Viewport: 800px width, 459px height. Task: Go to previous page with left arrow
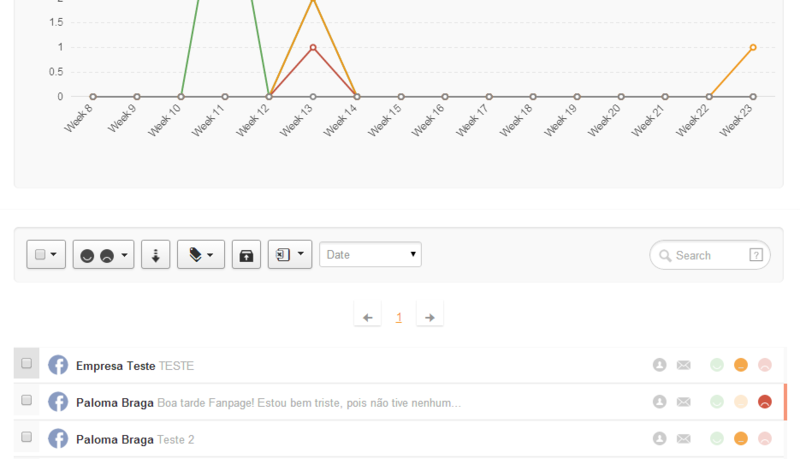pos(368,317)
